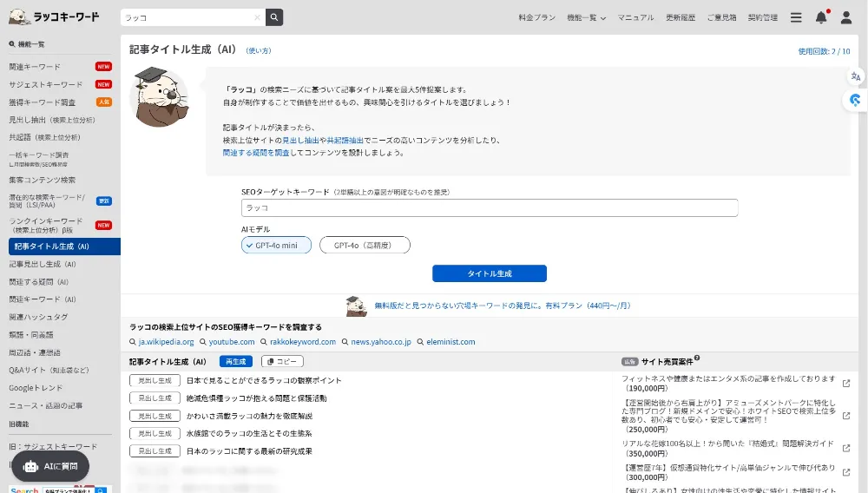Viewport: 868px width, 493px height.
Task: Open 契約管理 in header
Action: (763, 17)
